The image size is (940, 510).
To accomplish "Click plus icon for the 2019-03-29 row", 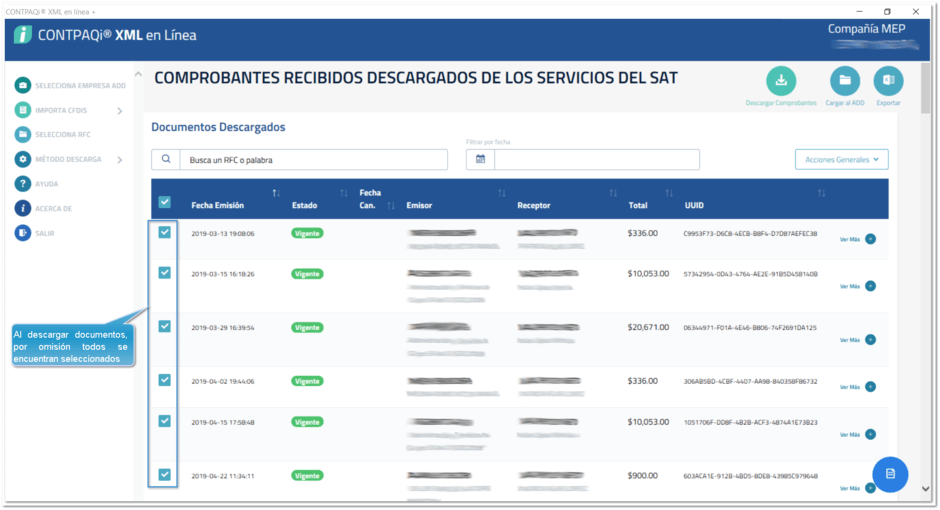I will [870, 340].
